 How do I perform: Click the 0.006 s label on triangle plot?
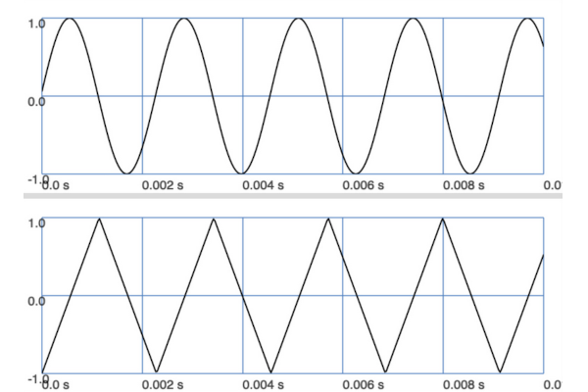tap(364, 384)
